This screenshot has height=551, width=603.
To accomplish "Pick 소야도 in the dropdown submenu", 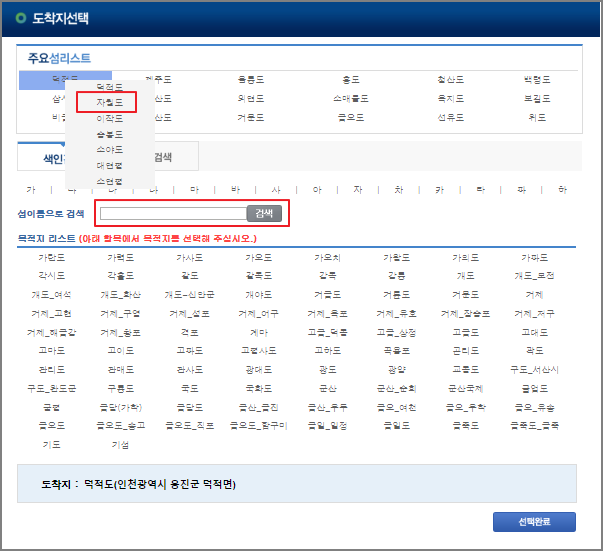I will click(x=110, y=150).
